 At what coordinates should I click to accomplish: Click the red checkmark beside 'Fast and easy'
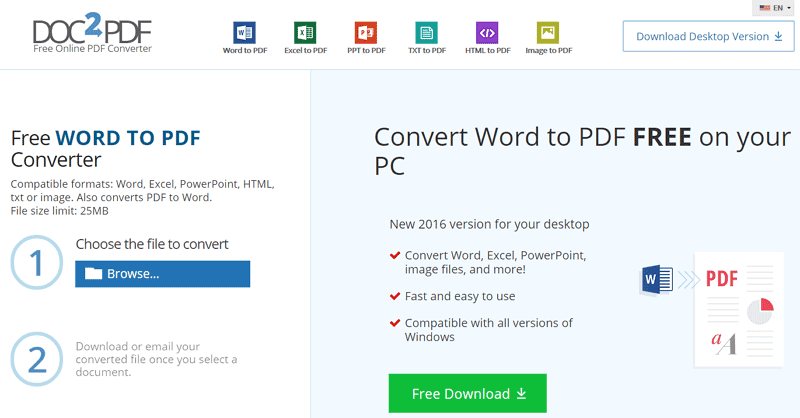point(394,296)
